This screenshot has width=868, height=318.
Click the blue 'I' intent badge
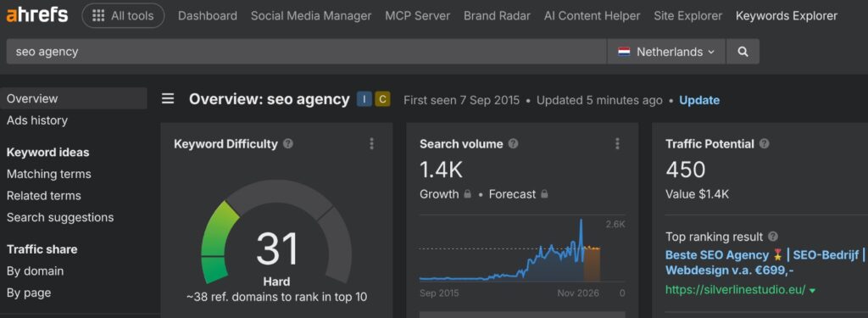point(364,100)
